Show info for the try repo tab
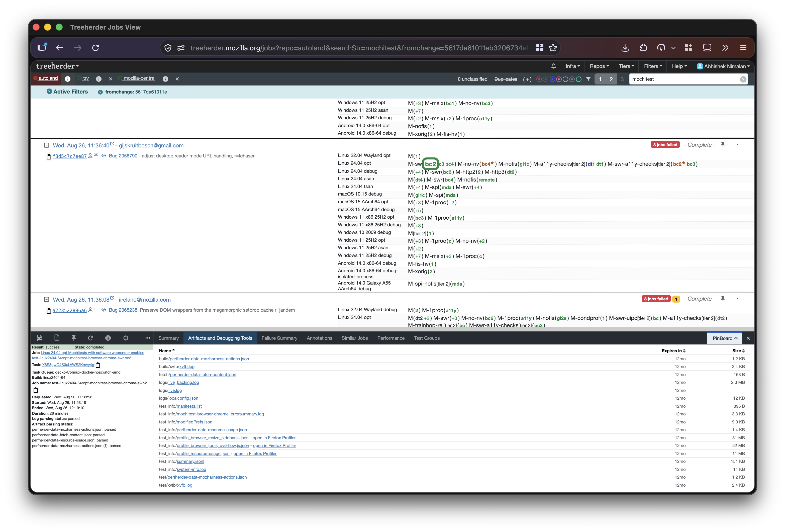The image size is (785, 532). [x=99, y=79]
